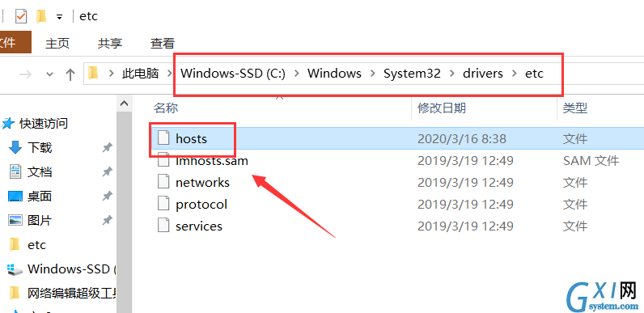Click the Properties checkmark icon in title bar
This screenshot has width=644, height=313.
pyautogui.click(x=21, y=16)
